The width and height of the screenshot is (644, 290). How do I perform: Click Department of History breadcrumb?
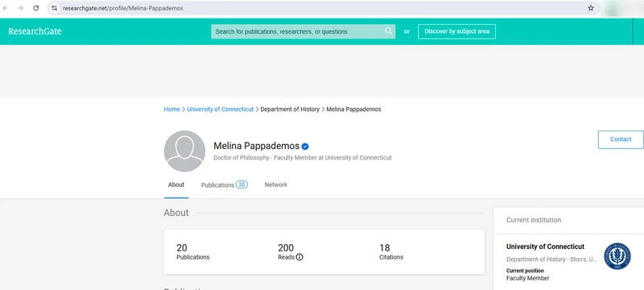[x=290, y=110]
